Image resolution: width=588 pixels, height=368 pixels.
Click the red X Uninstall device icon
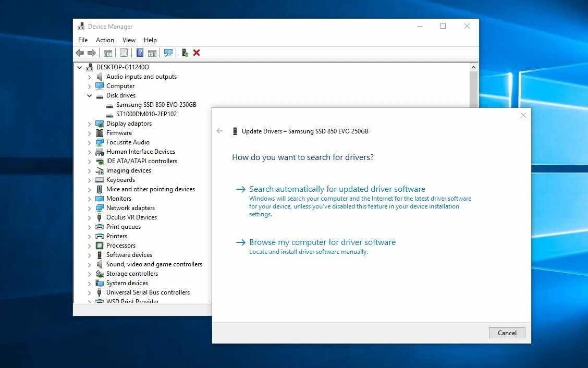click(197, 53)
